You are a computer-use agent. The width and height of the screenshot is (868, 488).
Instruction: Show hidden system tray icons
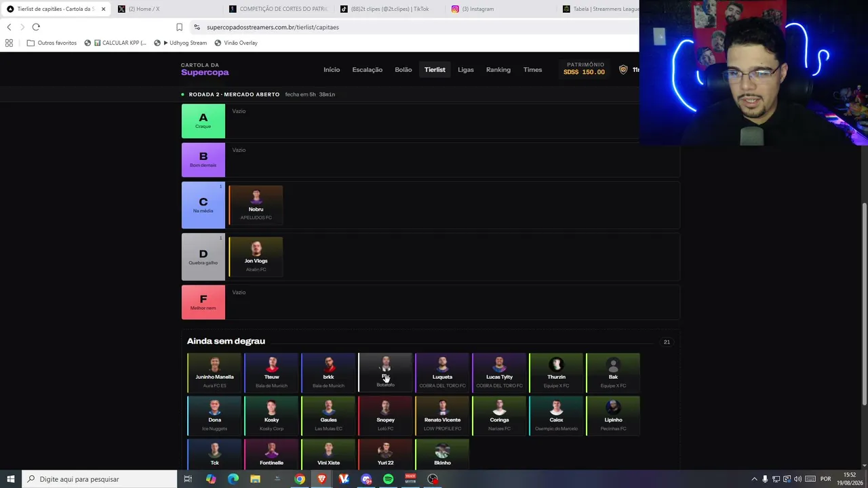(754, 479)
